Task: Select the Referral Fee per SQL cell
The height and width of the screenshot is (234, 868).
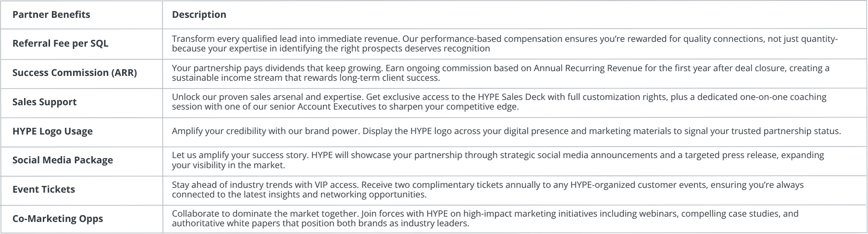Action: [x=61, y=43]
